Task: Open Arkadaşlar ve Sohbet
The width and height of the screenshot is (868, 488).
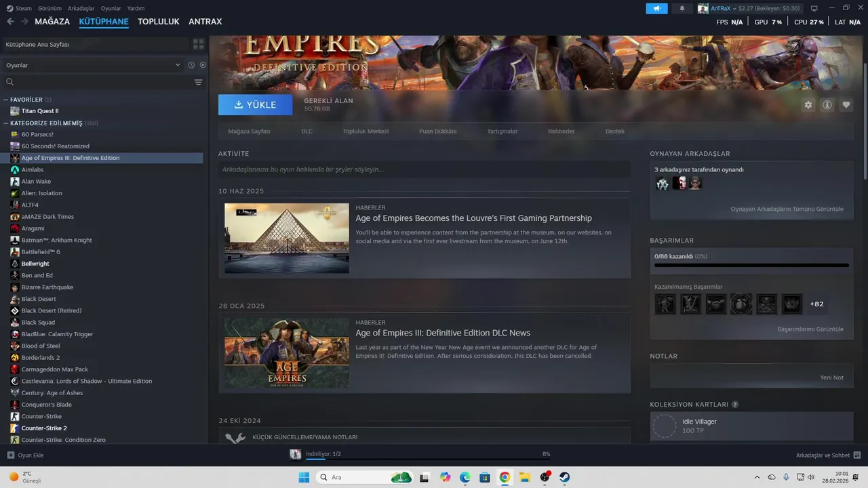Action: 828,455
